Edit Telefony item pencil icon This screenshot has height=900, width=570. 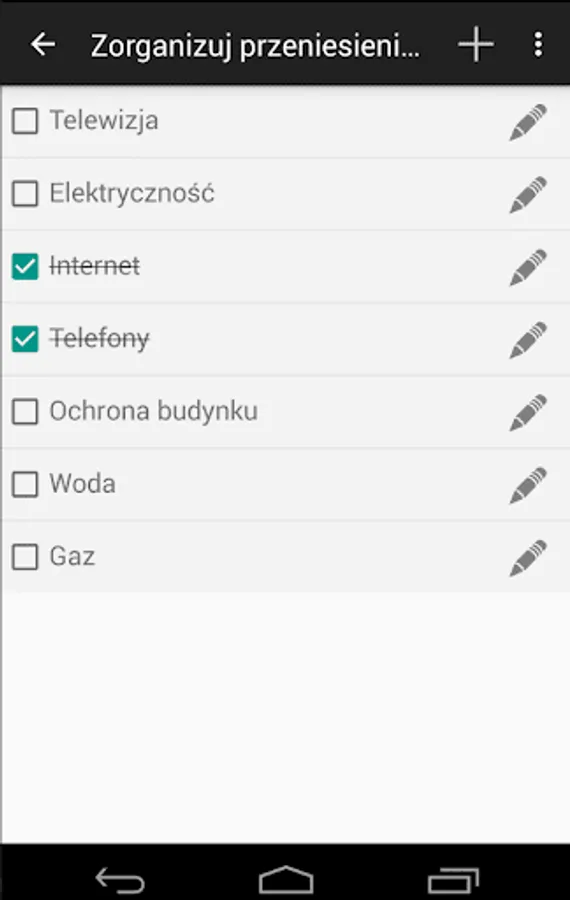point(528,340)
